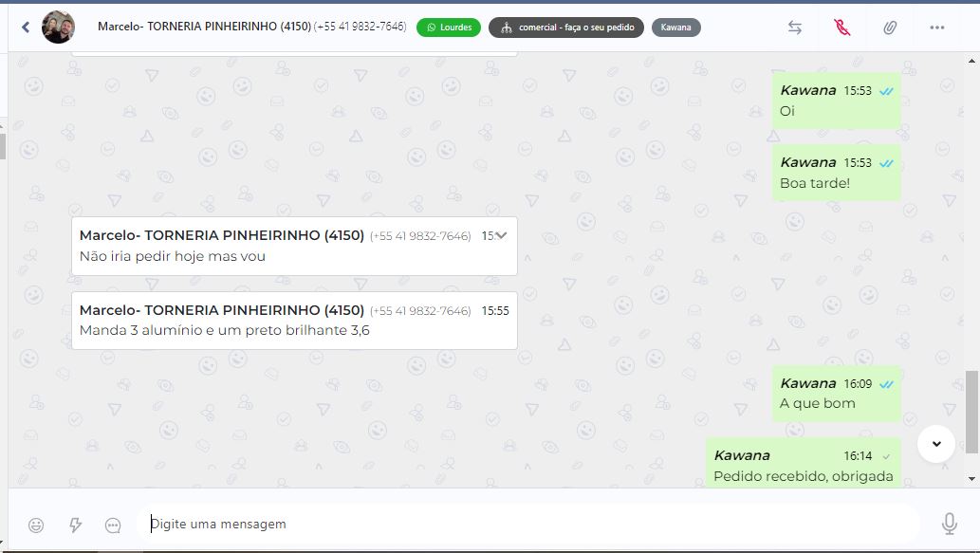The width and height of the screenshot is (980, 553).
Task: Attach a file with the paperclip icon
Action: tap(889, 28)
